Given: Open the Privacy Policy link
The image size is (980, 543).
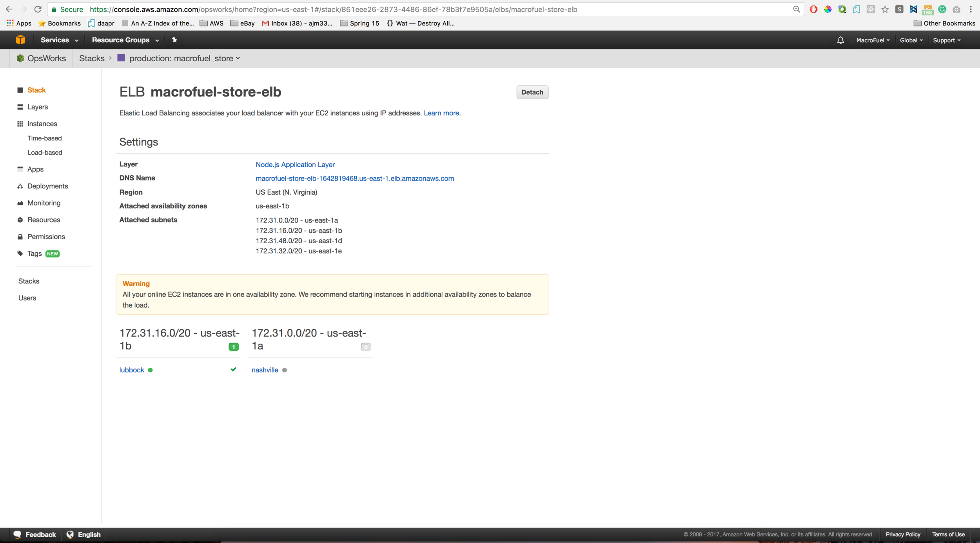Looking at the screenshot, I should (x=903, y=534).
